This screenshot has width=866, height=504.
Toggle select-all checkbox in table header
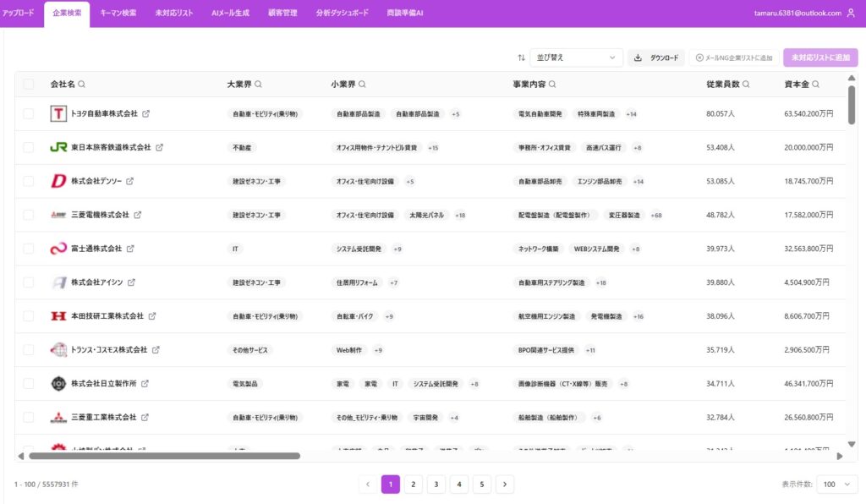(x=28, y=84)
